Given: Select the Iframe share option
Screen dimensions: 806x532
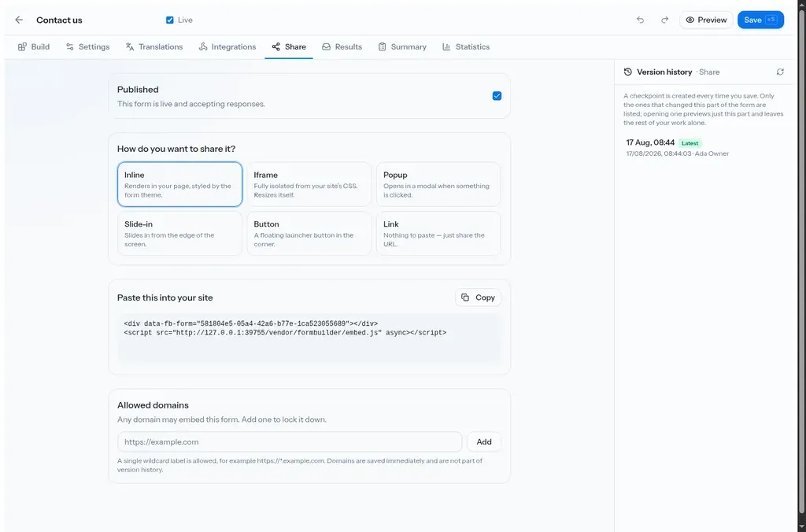Looking at the screenshot, I should coord(309,184).
